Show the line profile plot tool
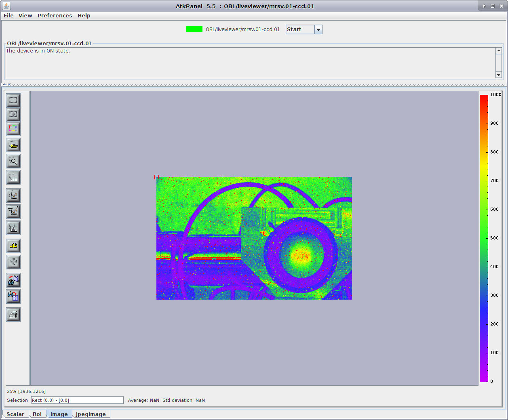This screenshot has height=420, width=508. (13, 195)
